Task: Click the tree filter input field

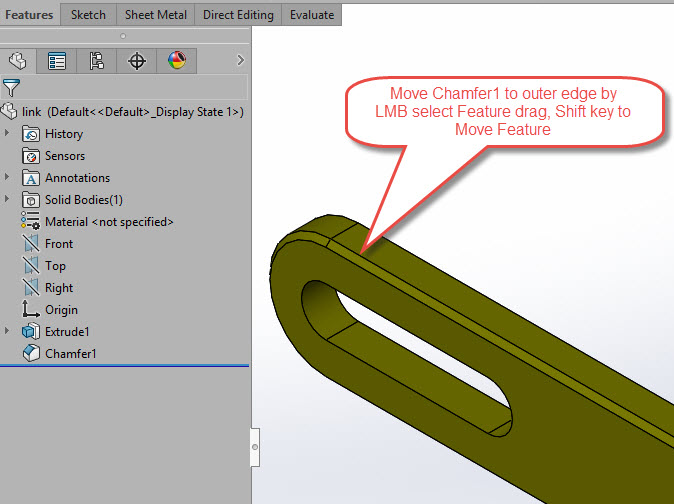Action: 134,88
